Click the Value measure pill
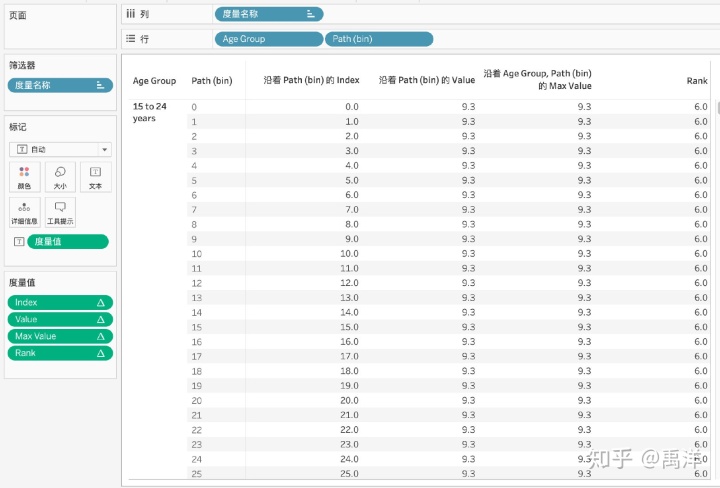Viewport: 720px width, 488px height. (x=58, y=320)
